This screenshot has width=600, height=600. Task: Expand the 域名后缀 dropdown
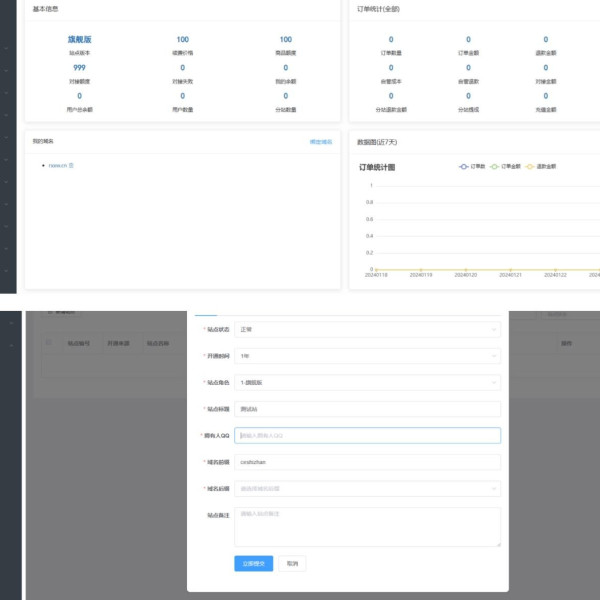click(x=366, y=489)
